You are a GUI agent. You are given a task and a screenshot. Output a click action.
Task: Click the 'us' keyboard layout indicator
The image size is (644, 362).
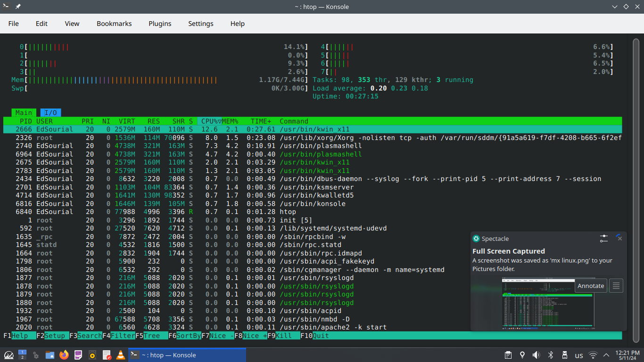pyautogui.click(x=578, y=355)
